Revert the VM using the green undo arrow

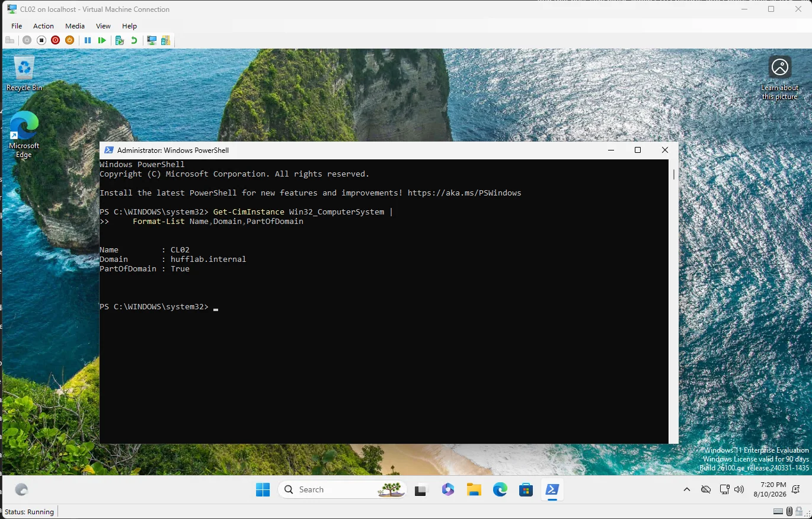click(134, 40)
